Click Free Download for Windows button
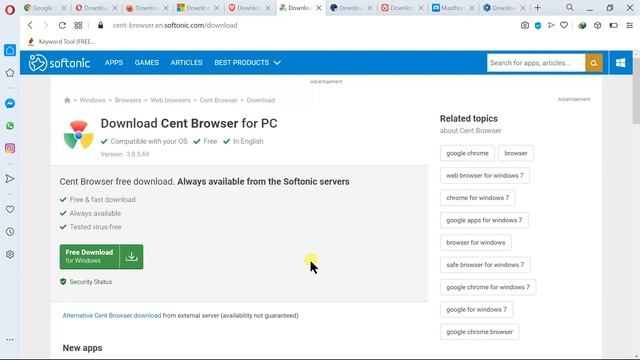This screenshot has width=640, height=360. click(101, 257)
